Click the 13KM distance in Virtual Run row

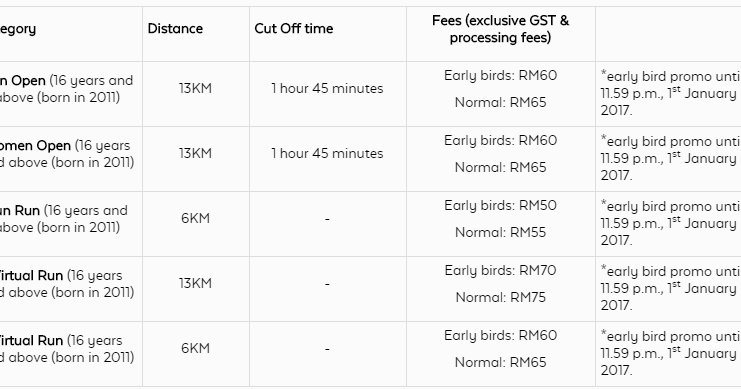coord(195,283)
